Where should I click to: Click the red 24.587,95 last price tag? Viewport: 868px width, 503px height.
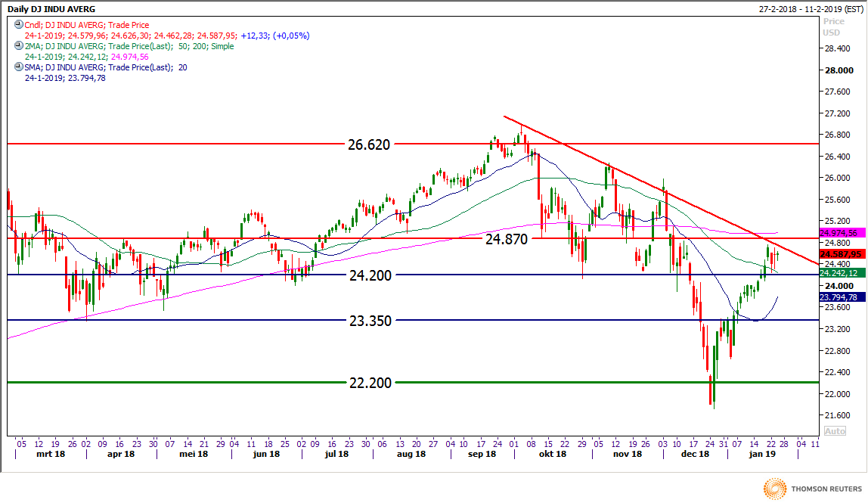(x=840, y=254)
